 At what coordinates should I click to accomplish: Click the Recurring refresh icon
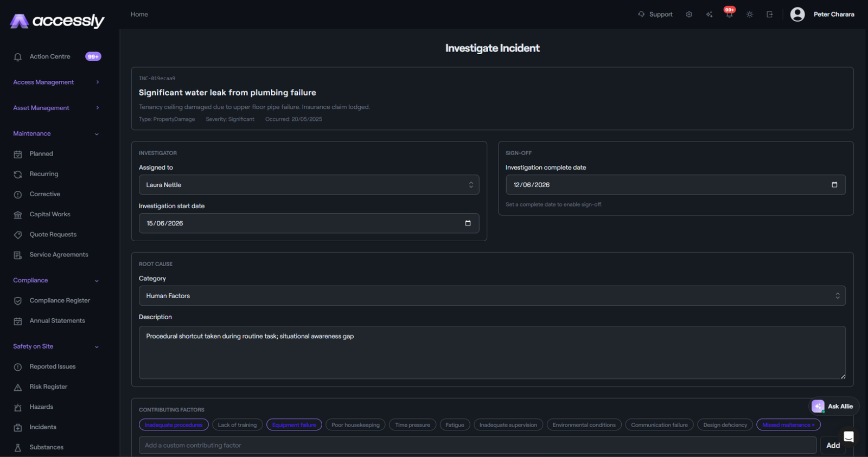point(18,175)
